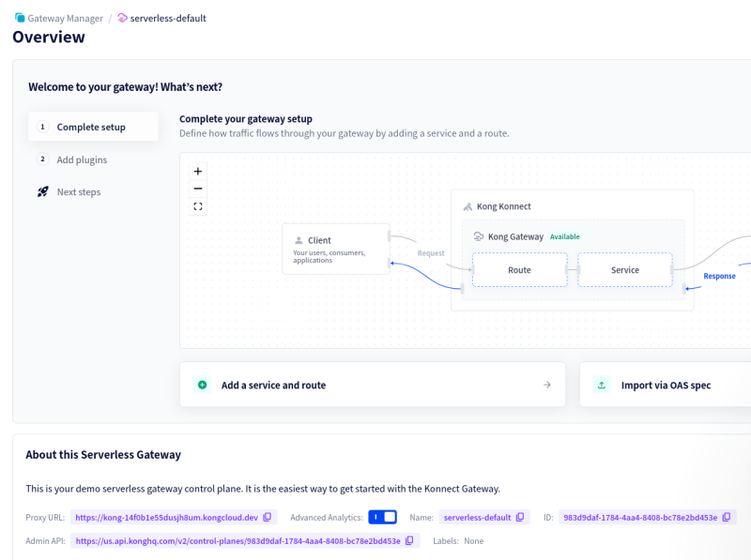Copy the Proxy URL
This screenshot has width=751, height=560.
click(268, 517)
